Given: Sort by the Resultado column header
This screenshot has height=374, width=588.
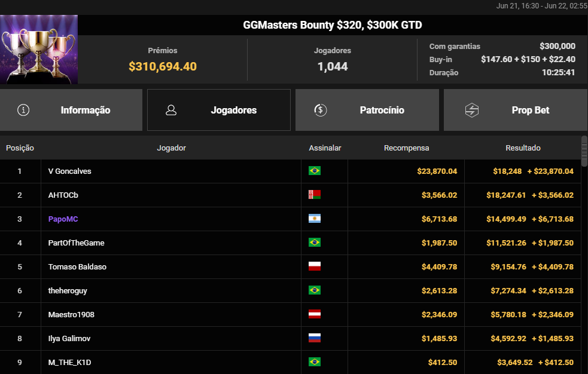Looking at the screenshot, I should (x=523, y=148).
